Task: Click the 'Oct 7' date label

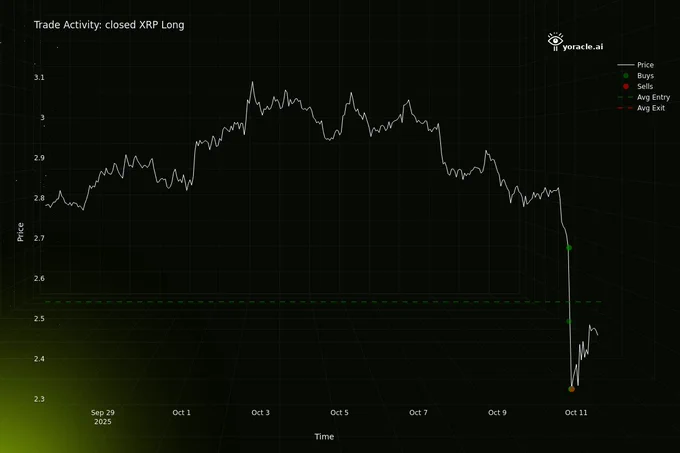Action: point(418,413)
